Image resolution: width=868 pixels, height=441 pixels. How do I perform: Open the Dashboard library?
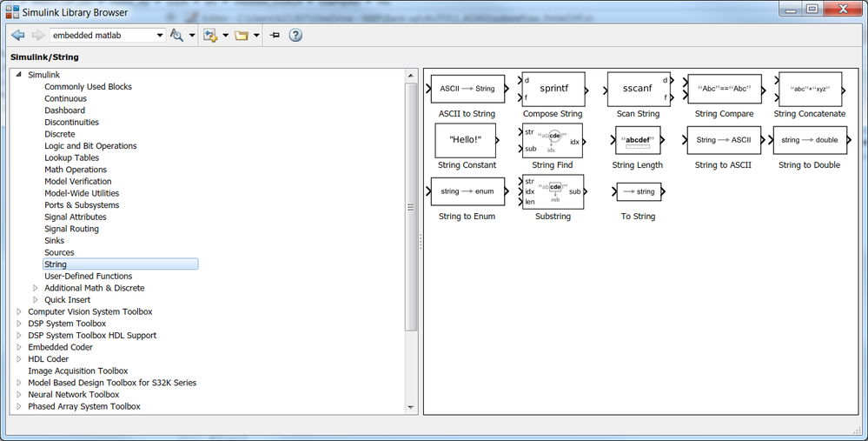point(65,110)
